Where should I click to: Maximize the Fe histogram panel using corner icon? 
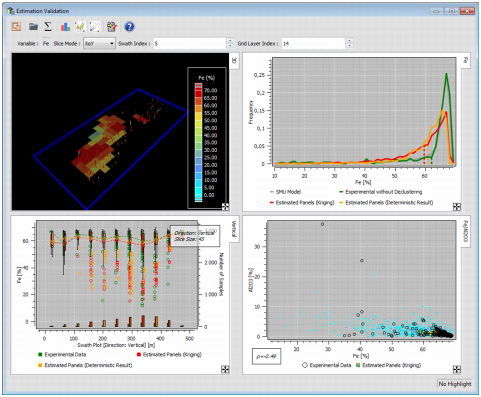click(x=457, y=207)
